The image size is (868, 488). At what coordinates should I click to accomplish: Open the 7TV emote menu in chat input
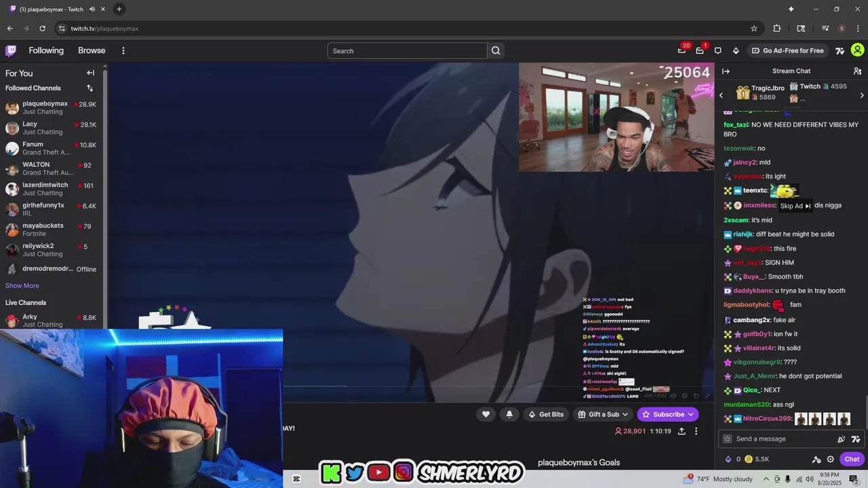tap(856, 439)
